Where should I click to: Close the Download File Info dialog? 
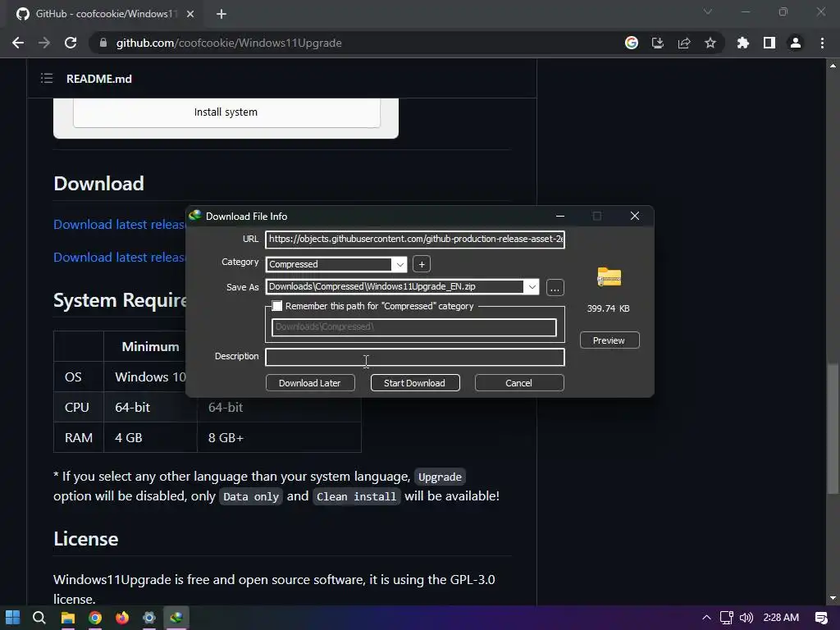point(635,216)
